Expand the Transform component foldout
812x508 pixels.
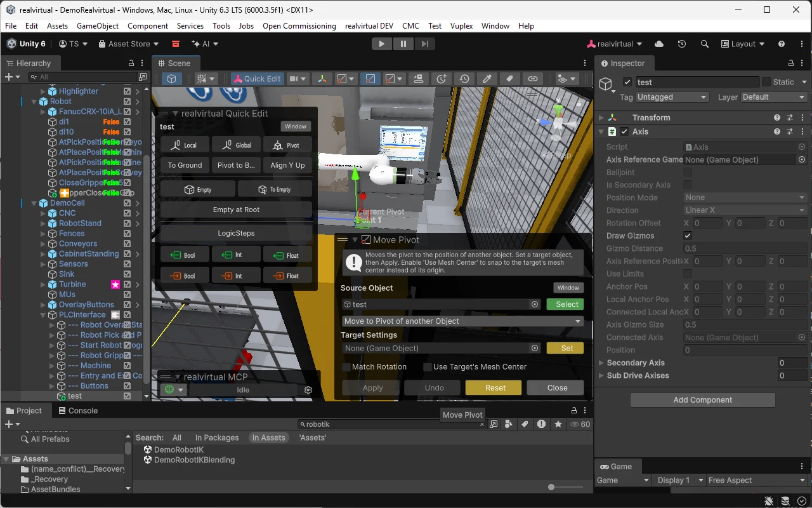tap(601, 117)
